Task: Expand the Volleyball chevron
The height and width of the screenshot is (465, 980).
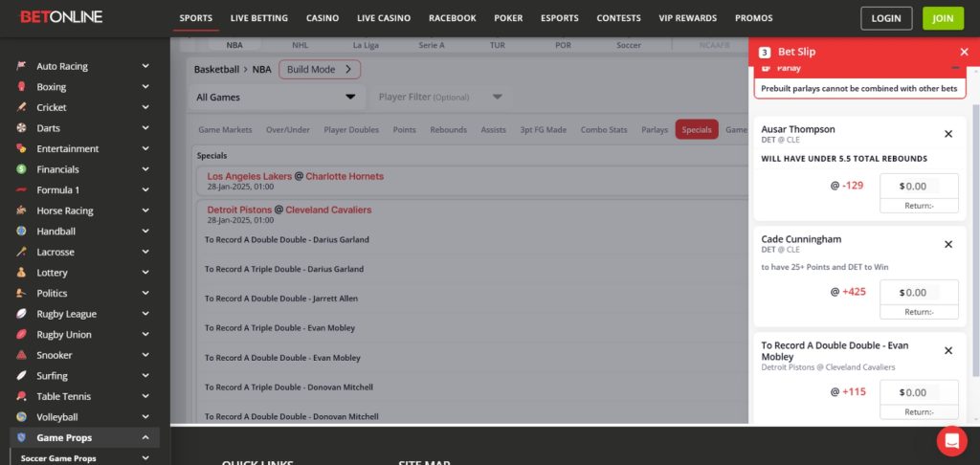Action: 145,416
